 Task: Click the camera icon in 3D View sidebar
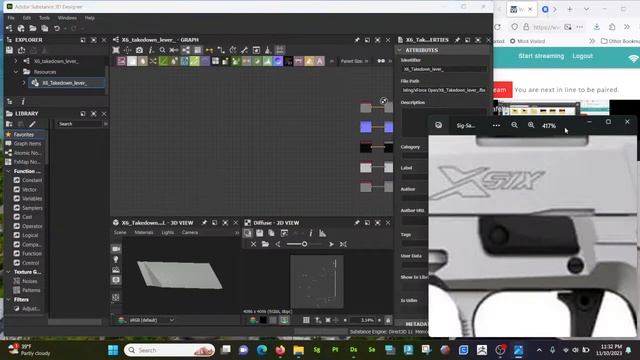point(116,249)
